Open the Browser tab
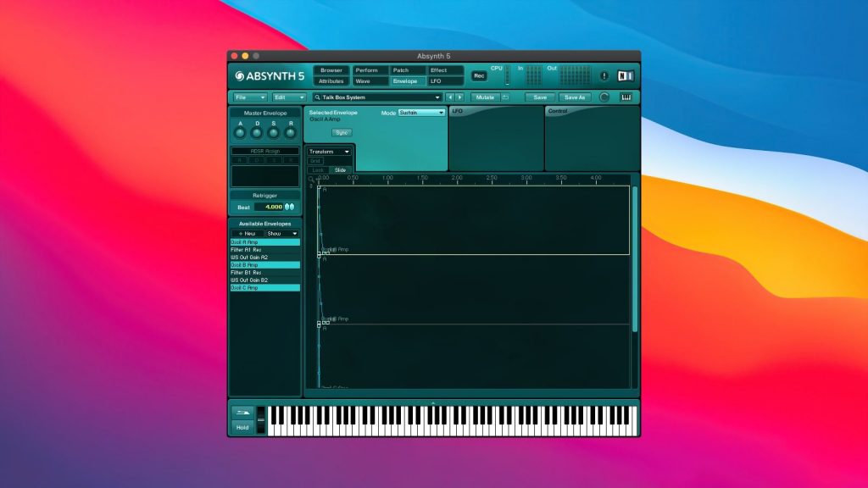 coord(332,70)
